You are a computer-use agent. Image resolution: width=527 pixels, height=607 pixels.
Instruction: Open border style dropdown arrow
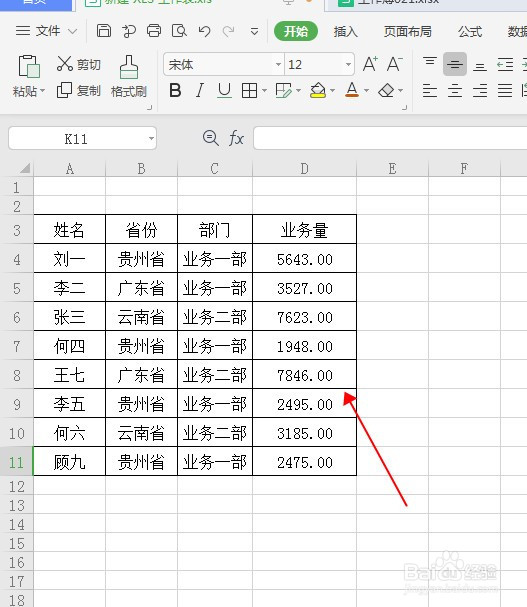pos(264,91)
